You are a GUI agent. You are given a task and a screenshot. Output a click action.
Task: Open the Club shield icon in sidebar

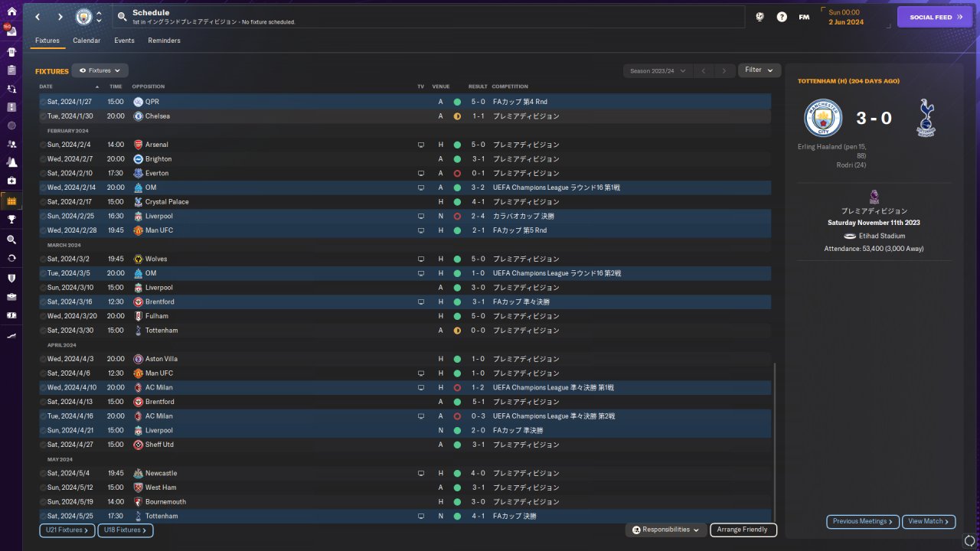point(11,278)
